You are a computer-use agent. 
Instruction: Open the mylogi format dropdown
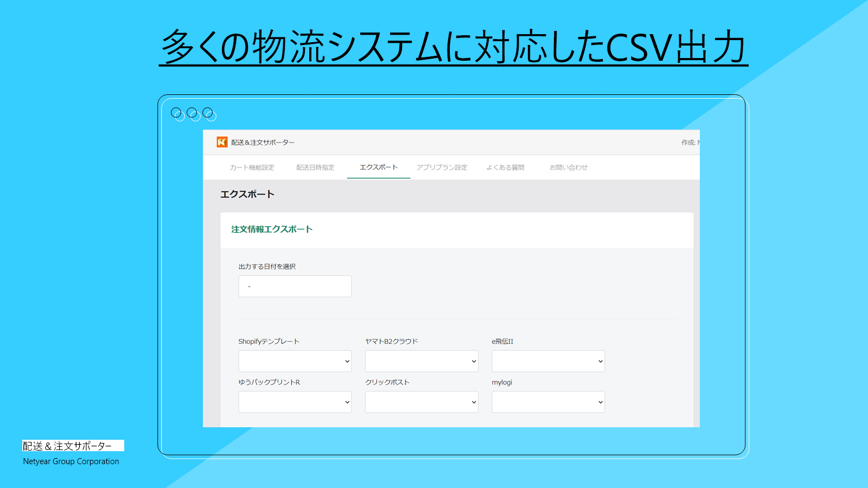[x=548, y=402]
